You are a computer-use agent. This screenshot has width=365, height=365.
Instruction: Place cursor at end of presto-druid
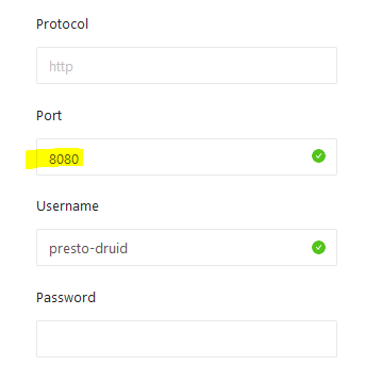coord(128,248)
